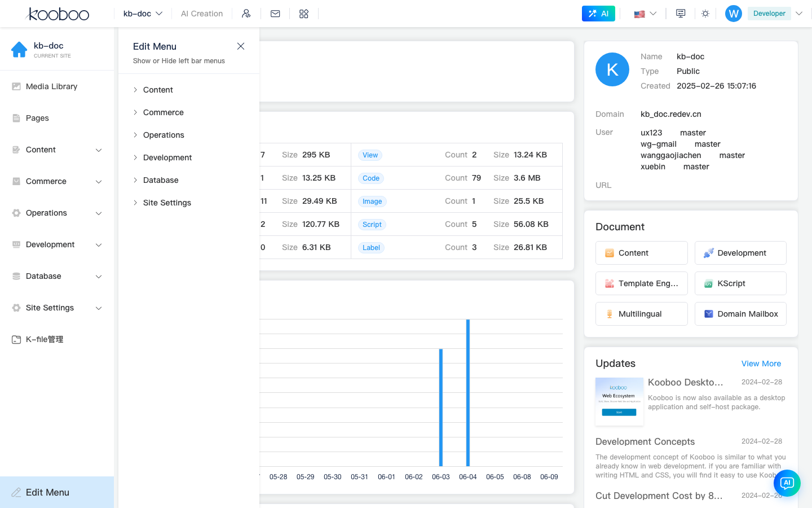Click the Image tag in stats table
This screenshot has width=812, height=508.
(x=372, y=202)
